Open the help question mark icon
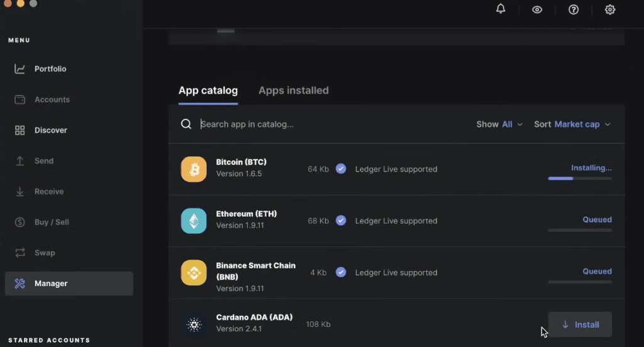The height and width of the screenshot is (347, 644). [x=574, y=9]
